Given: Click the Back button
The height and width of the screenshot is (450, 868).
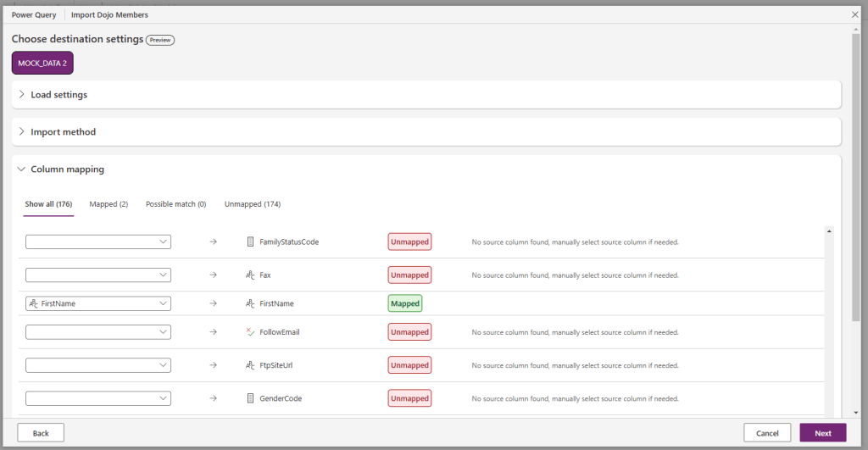Looking at the screenshot, I should pyautogui.click(x=41, y=433).
